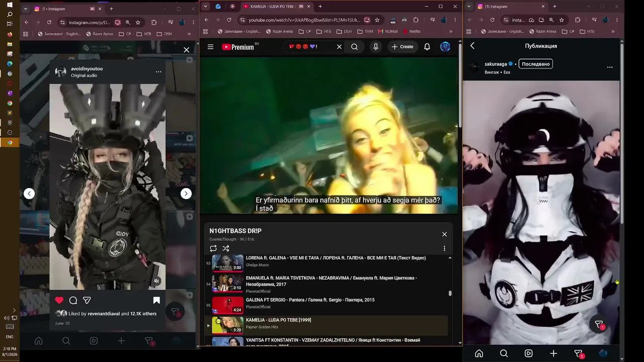Expand tab search in the left Instagram window
The width and height of the screenshot is (644, 362).
[25, 9]
